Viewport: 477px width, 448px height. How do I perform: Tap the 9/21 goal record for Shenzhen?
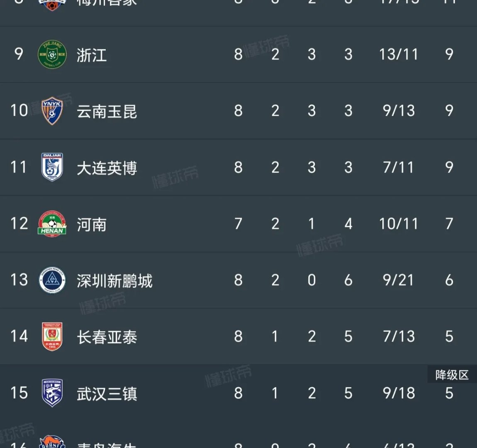coord(399,280)
